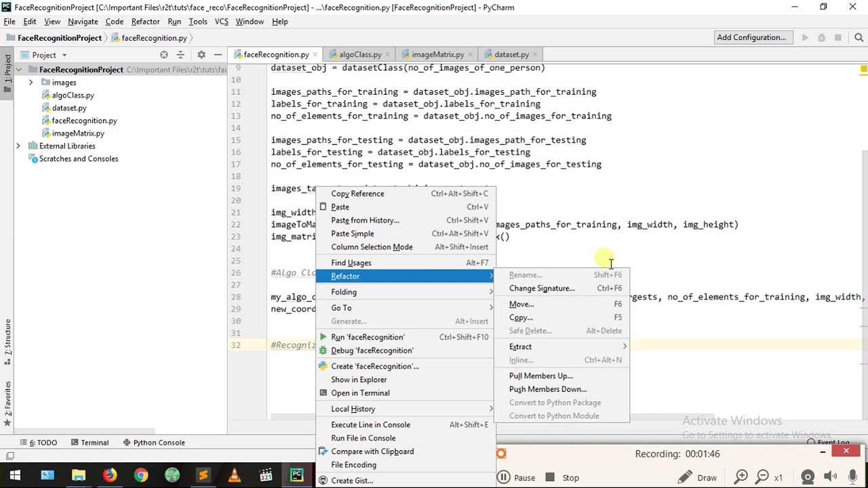Toggle the speaker audio icon in recorder

830,477
